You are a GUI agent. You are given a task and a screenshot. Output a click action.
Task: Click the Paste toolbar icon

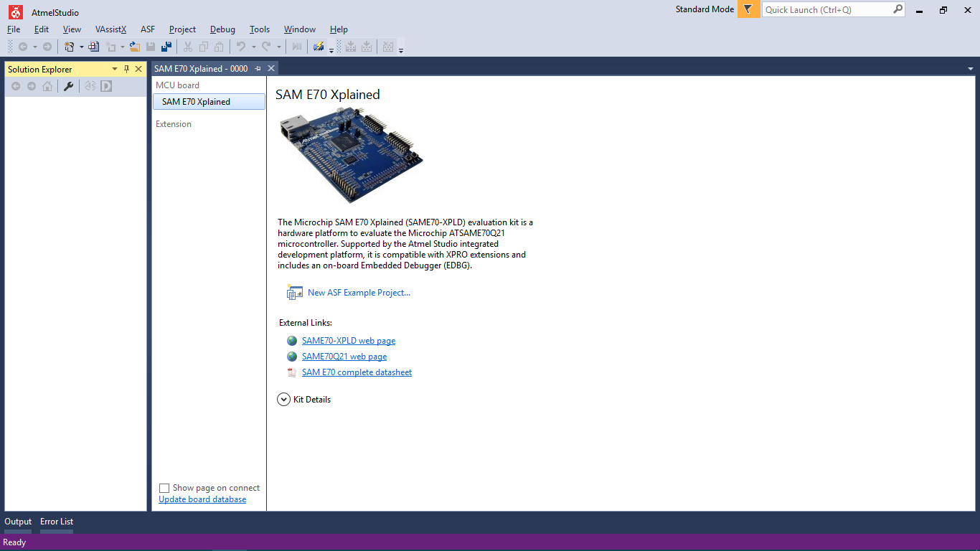click(220, 47)
